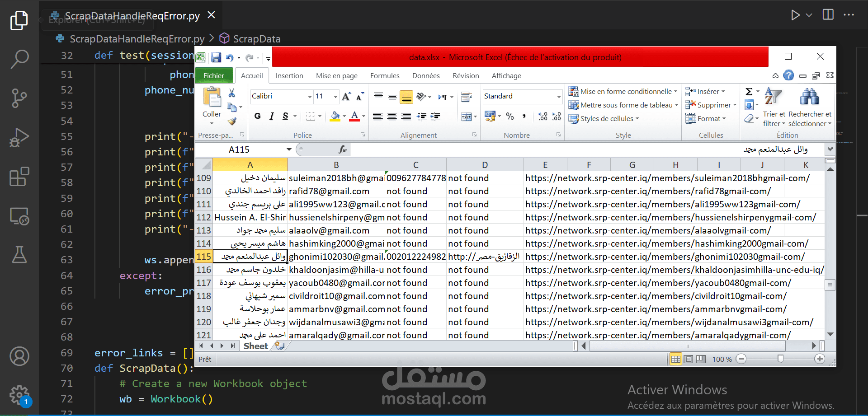Open the Fichier tab
Viewport: 868px width, 416px height.
214,75
